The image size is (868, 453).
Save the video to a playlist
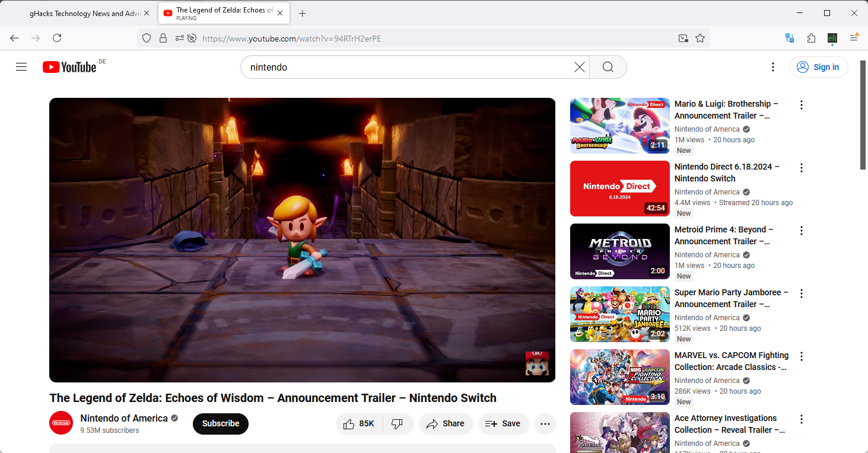click(x=503, y=423)
